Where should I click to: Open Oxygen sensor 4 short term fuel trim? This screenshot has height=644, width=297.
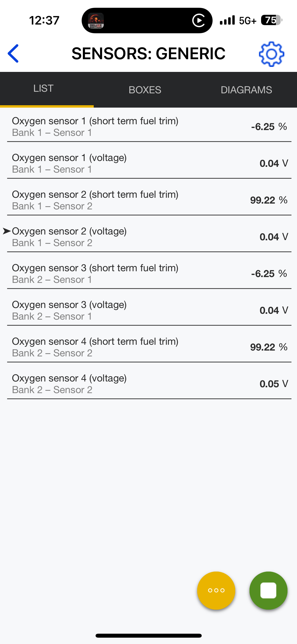(148, 347)
